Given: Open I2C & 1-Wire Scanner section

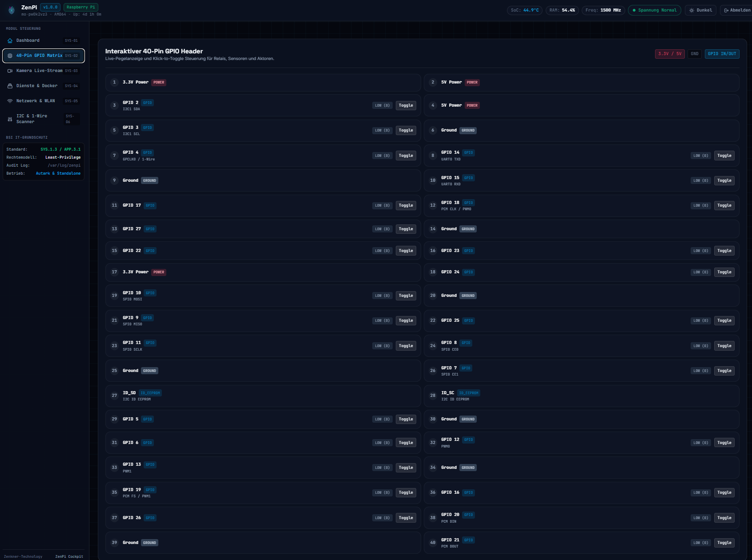Looking at the screenshot, I should [44, 119].
